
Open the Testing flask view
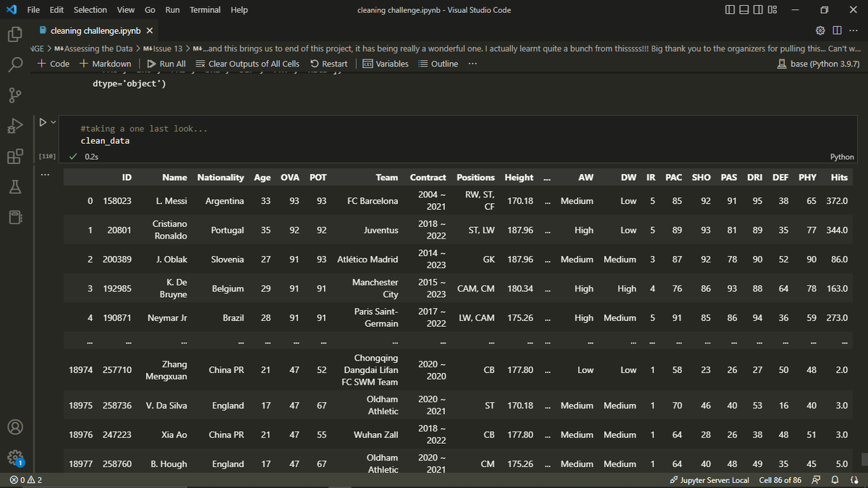pyautogui.click(x=15, y=187)
